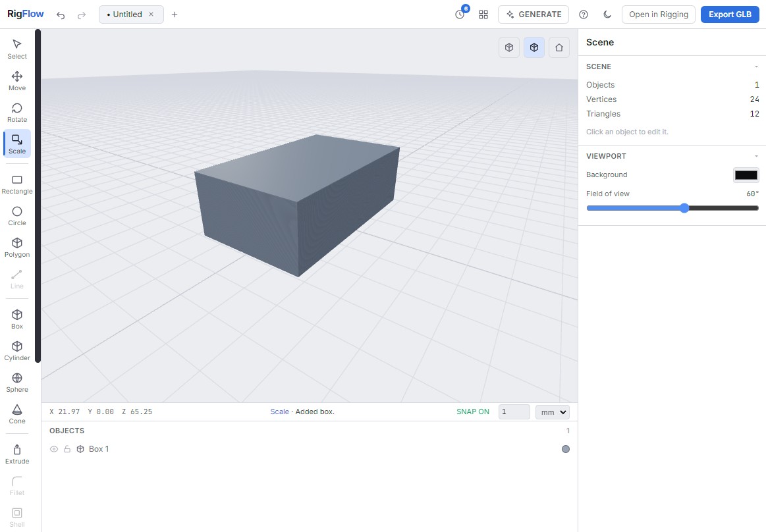The height and width of the screenshot is (532, 766).
Task: Click the highlighted solid cube view button
Action: [534, 47]
